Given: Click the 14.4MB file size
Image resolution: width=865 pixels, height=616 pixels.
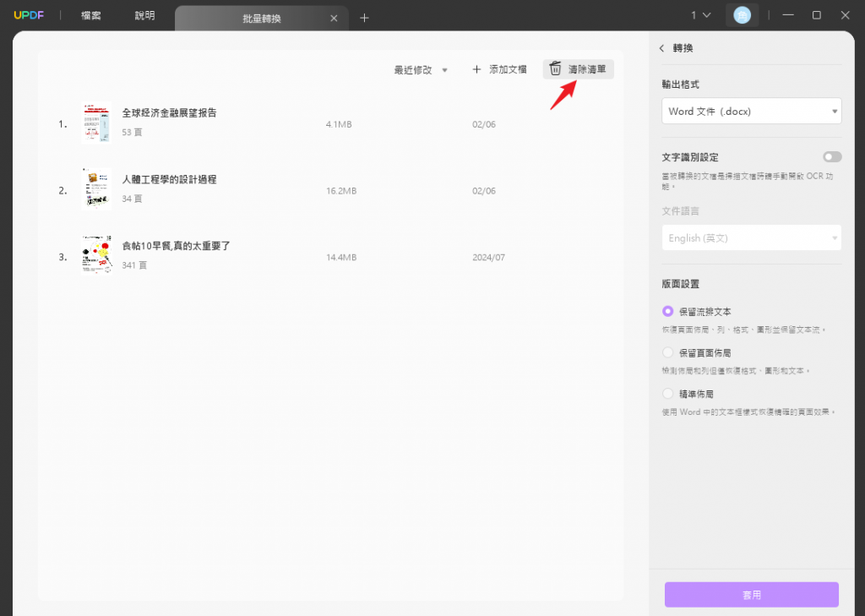Looking at the screenshot, I should pos(341,257).
